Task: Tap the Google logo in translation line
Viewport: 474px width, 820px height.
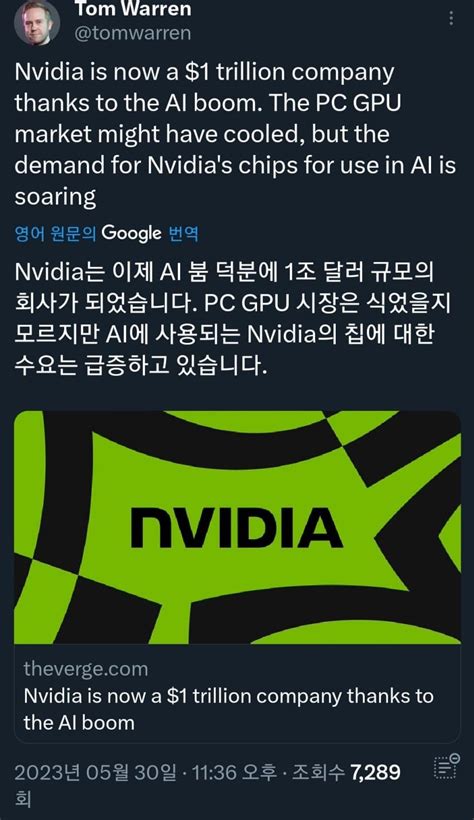Action: [x=131, y=233]
